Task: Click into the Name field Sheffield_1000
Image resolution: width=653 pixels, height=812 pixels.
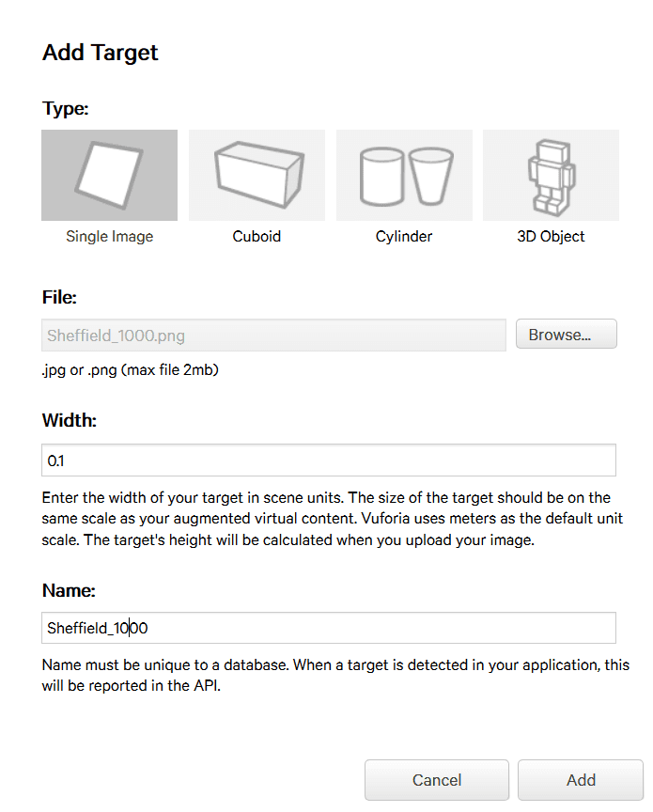Action: 329,628
